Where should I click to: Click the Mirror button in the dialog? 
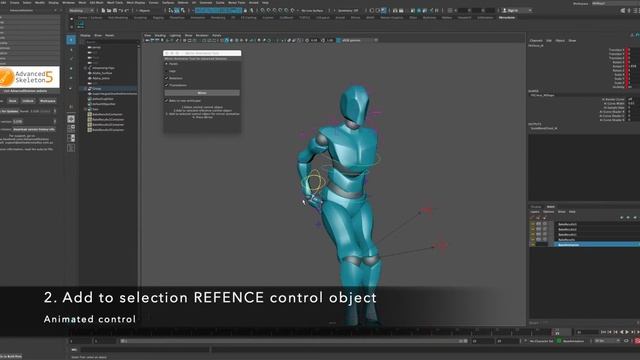click(202, 93)
